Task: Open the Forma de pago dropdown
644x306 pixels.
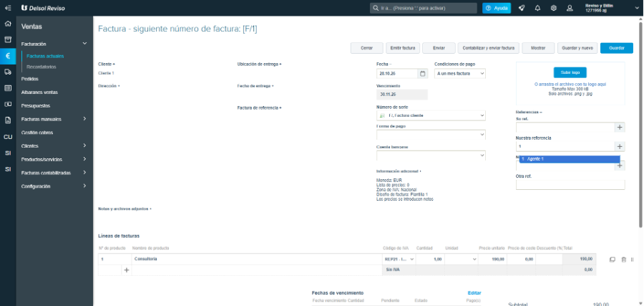Action: click(431, 135)
